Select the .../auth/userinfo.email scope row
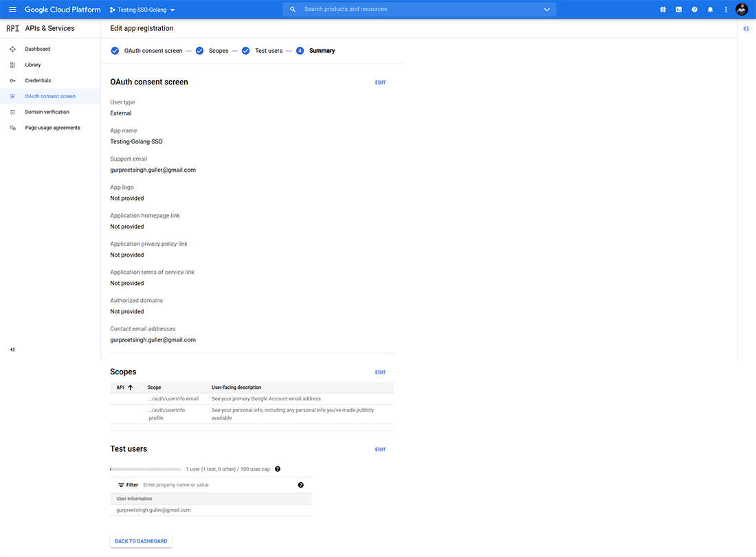Screen dimensions: 756x557 [252, 399]
